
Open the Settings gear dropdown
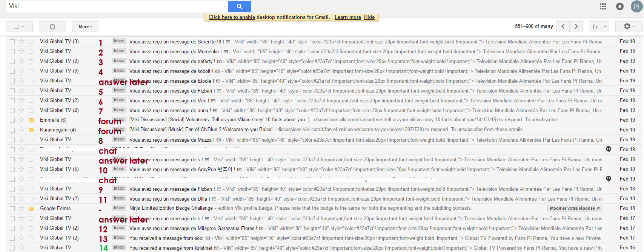pyautogui.click(x=629, y=26)
